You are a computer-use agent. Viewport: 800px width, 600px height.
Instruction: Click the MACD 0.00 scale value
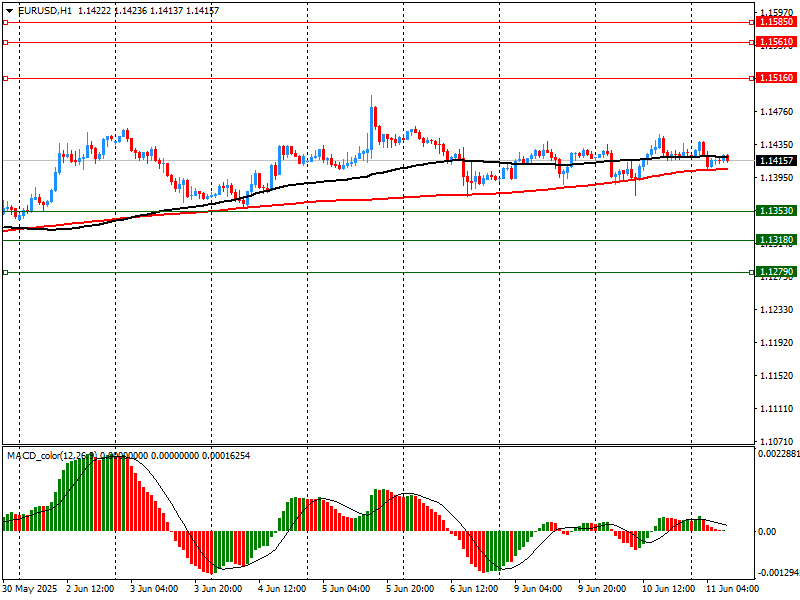(x=766, y=531)
